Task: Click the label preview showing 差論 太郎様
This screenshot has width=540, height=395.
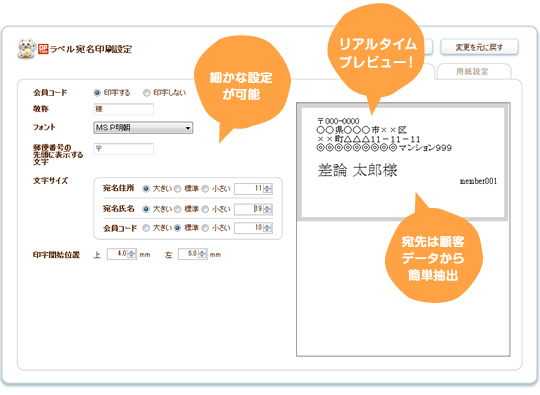Action: (403, 162)
